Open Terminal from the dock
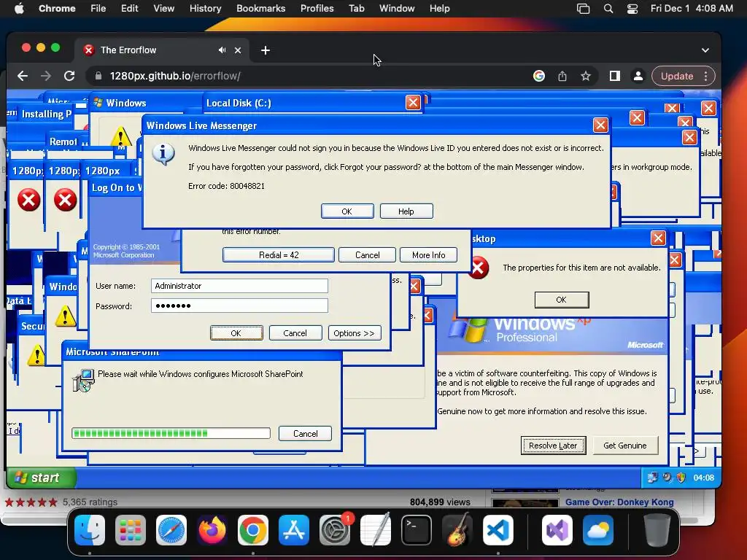The width and height of the screenshot is (747, 560). (x=417, y=530)
